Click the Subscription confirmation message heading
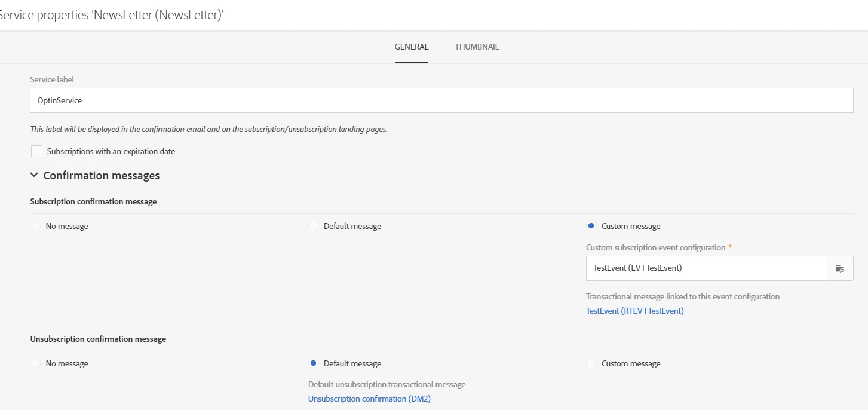This screenshot has width=868, height=410. click(x=93, y=201)
